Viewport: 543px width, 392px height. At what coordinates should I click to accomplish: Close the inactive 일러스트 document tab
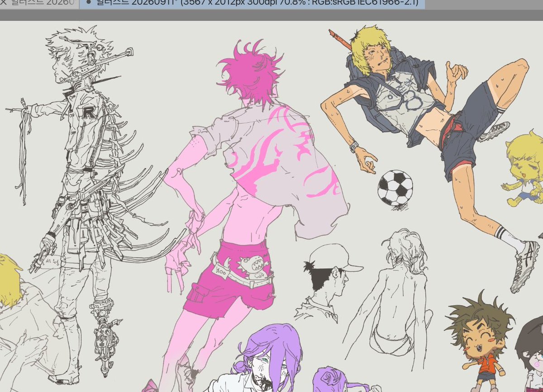tap(4, 2)
